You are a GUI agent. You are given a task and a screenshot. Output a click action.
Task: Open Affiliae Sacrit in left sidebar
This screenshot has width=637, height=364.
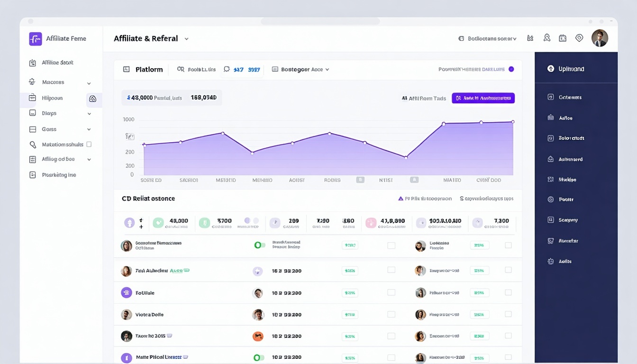(x=57, y=63)
